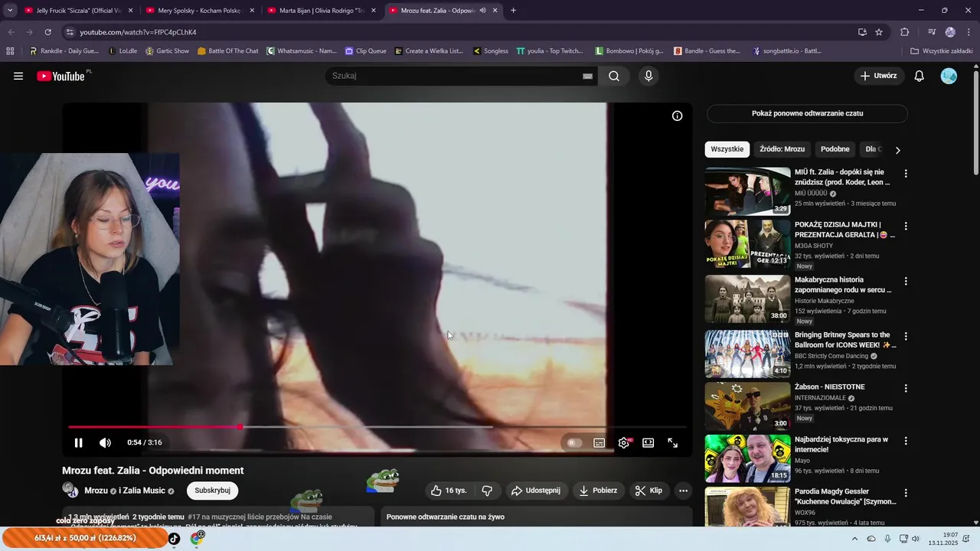
Task: Create a clip with Klip
Action: pyautogui.click(x=649, y=491)
